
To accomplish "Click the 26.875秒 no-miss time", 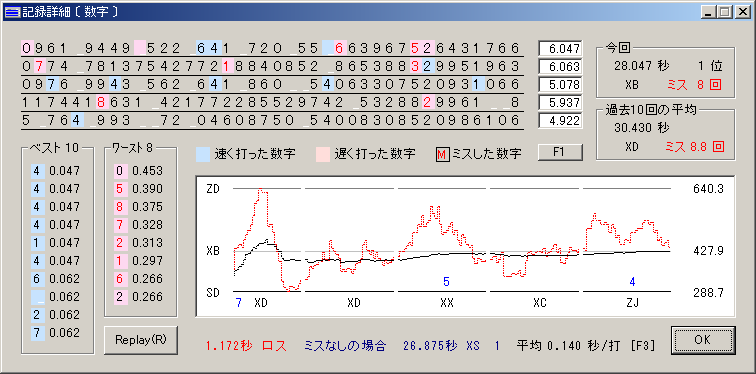I will [x=430, y=346].
